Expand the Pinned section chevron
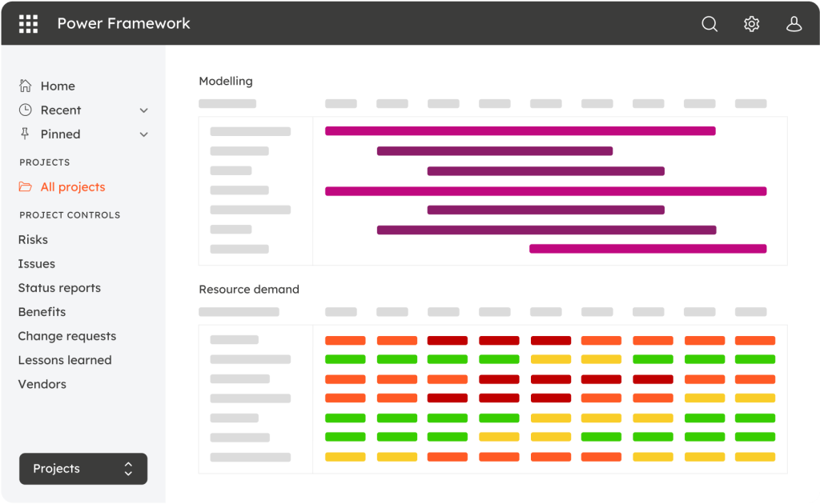 point(144,134)
